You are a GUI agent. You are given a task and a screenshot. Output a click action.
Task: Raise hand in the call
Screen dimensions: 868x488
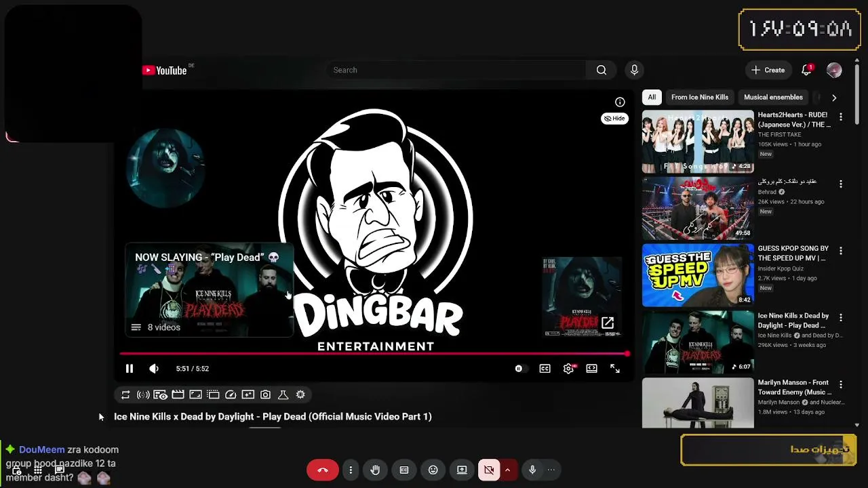click(x=375, y=470)
